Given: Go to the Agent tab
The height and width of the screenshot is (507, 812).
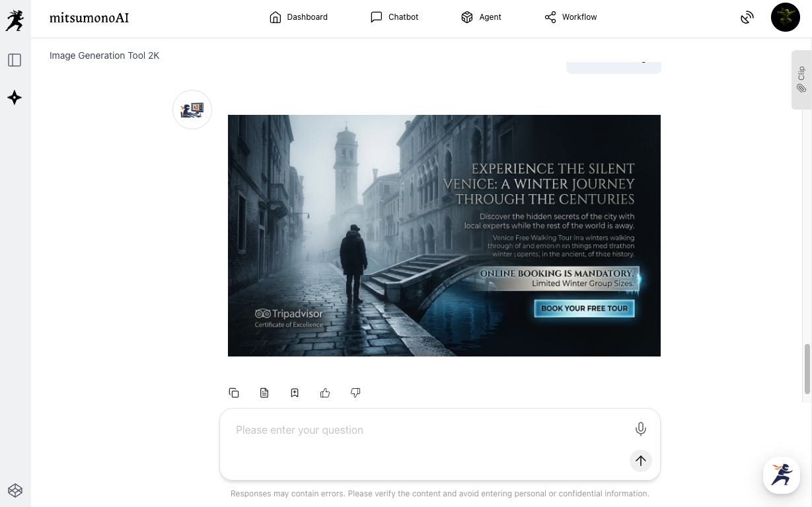Looking at the screenshot, I should tap(481, 17).
